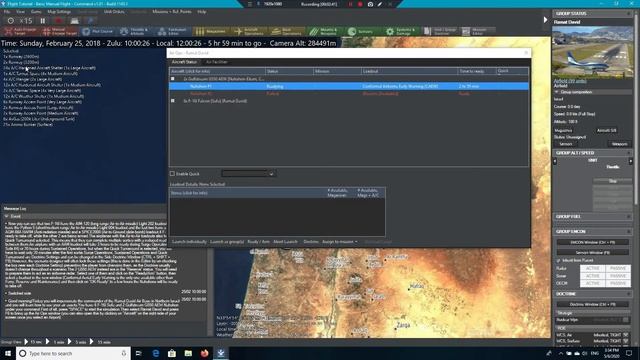Open Task View on the taskbar
Image resolution: width=640 pixels, height=360 pixels.
point(139,353)
